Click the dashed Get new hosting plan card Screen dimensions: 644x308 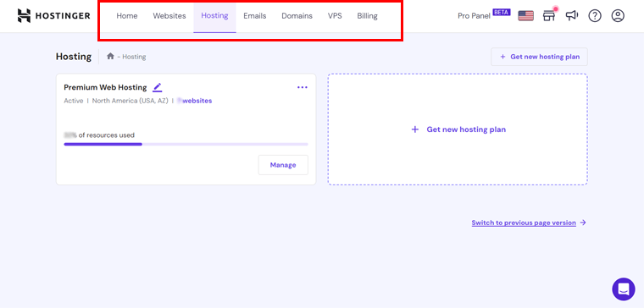tap(458, 129)
